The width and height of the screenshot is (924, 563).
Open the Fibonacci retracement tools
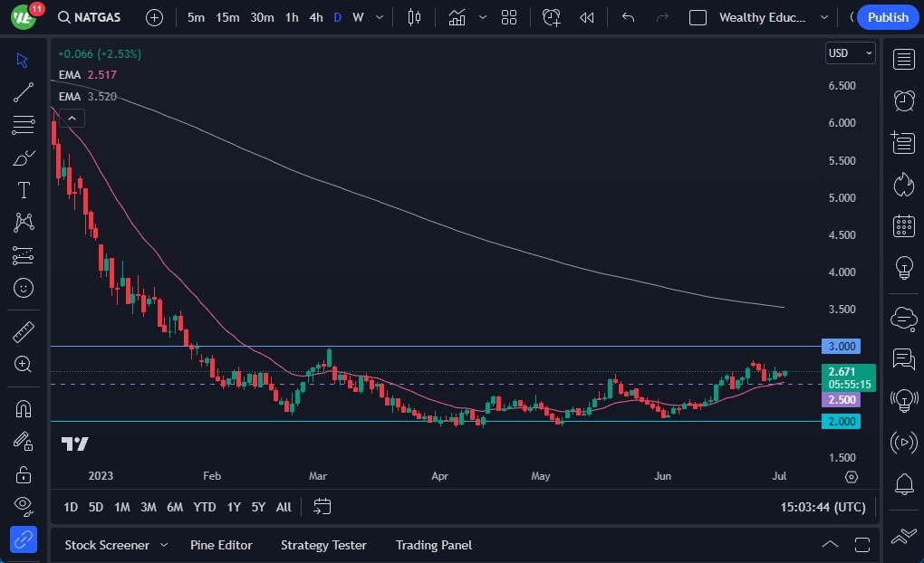[x=23, y=125]
